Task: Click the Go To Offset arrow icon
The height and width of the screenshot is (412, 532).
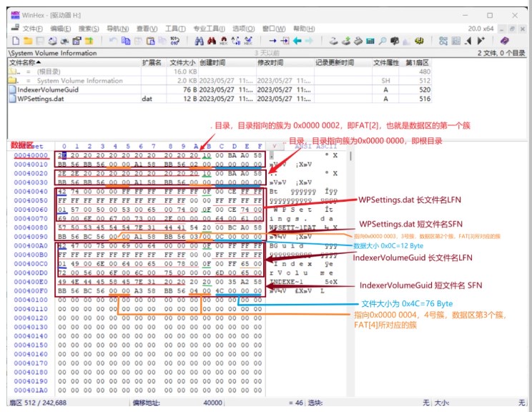Action: [x=272, y=41]
